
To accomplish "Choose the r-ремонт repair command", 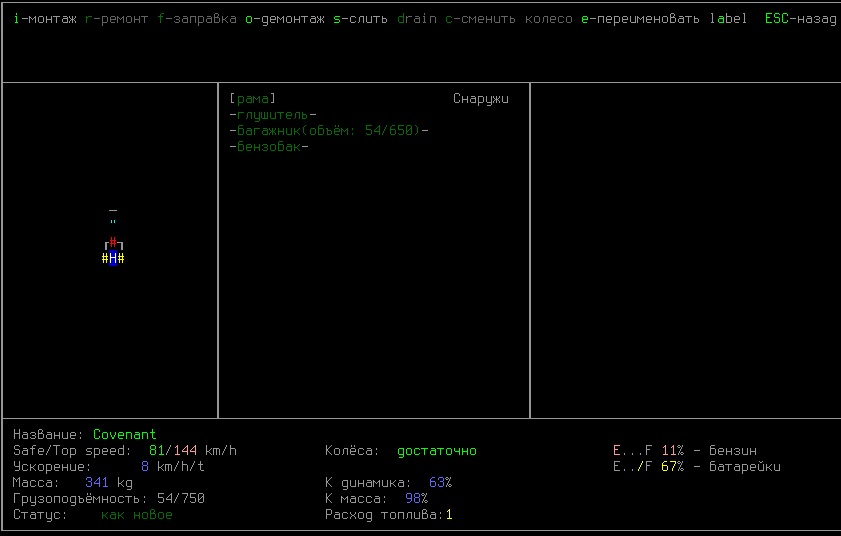I will [116, 19].
